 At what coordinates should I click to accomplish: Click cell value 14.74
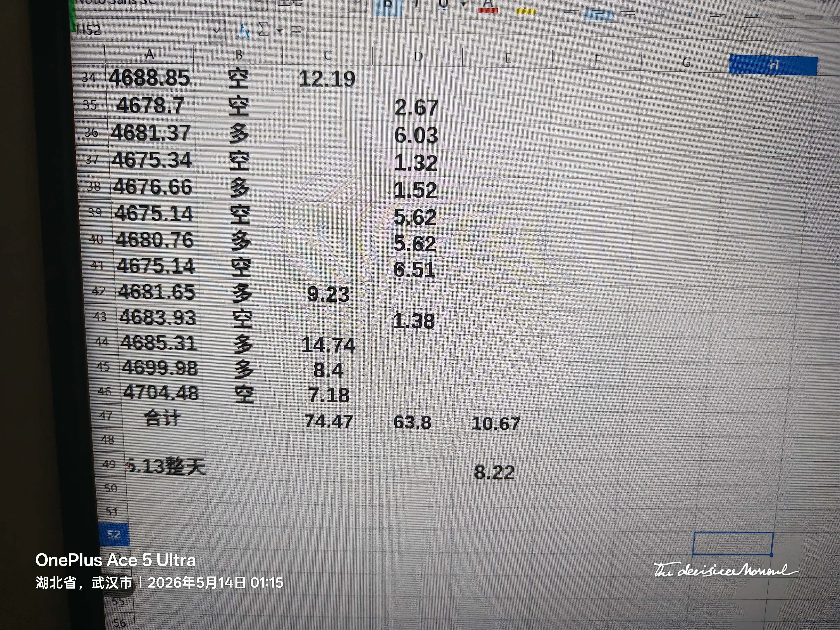click(x=328, y=345)
